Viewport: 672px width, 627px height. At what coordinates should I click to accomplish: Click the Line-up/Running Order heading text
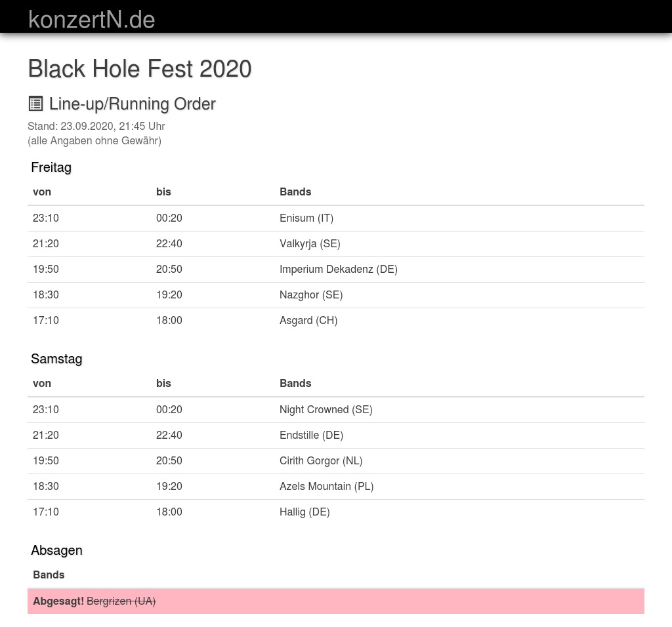click(x=133, y=104)
